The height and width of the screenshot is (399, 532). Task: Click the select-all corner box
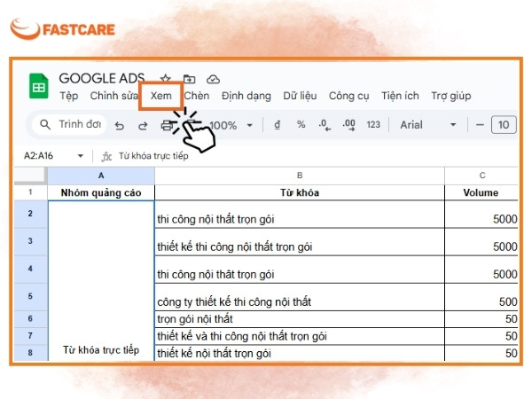coord(30,176)
